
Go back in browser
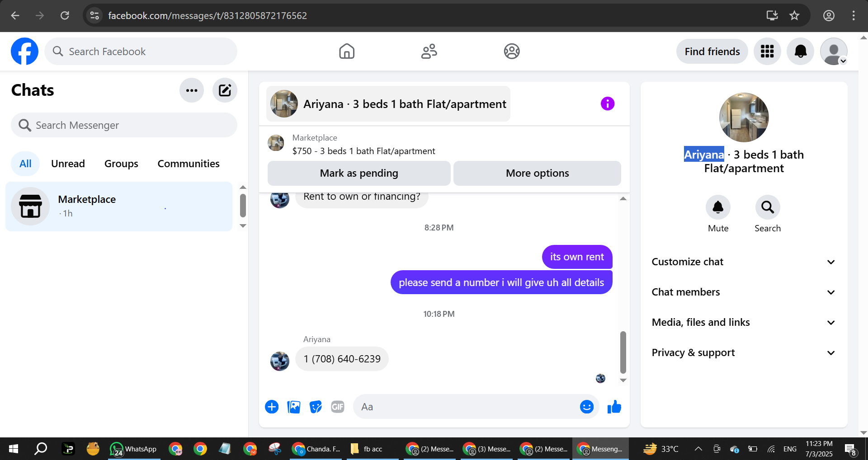[x=15, y=15]
